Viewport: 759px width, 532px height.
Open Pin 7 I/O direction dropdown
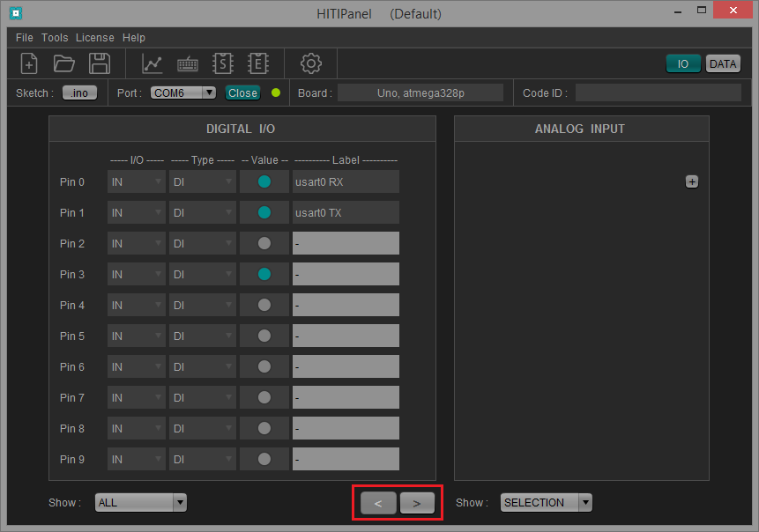click(x=136, y=397)
